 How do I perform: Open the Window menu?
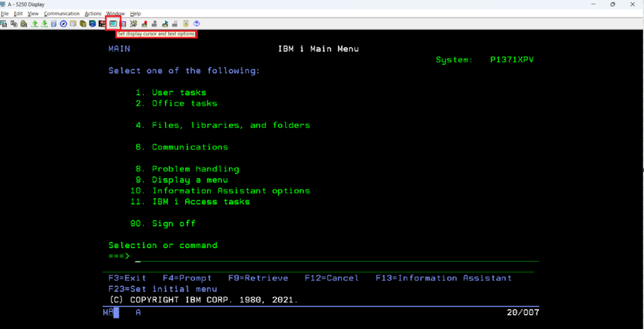115,14
